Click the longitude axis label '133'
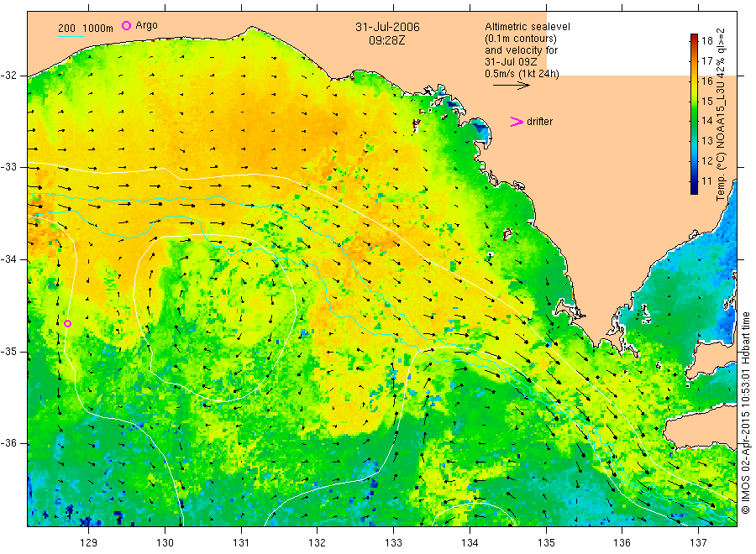Viewport: 756px width, 554px height. tap(393, 543)
